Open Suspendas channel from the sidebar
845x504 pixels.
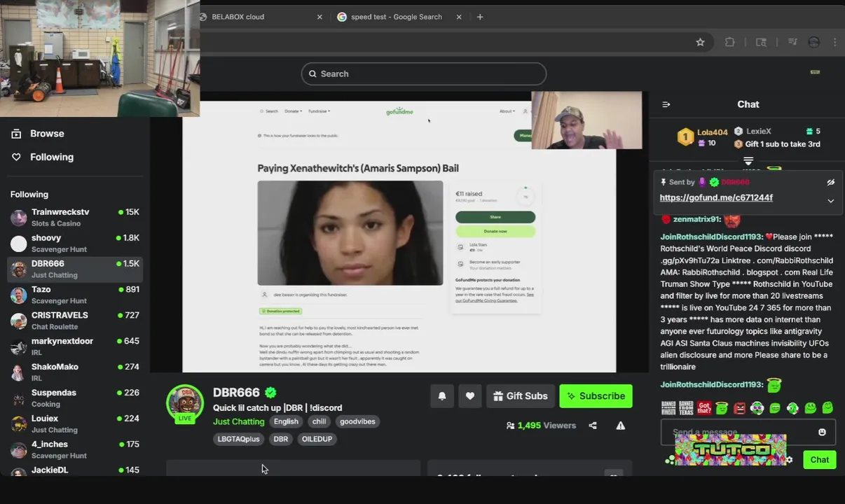click(x=75, y=398)
